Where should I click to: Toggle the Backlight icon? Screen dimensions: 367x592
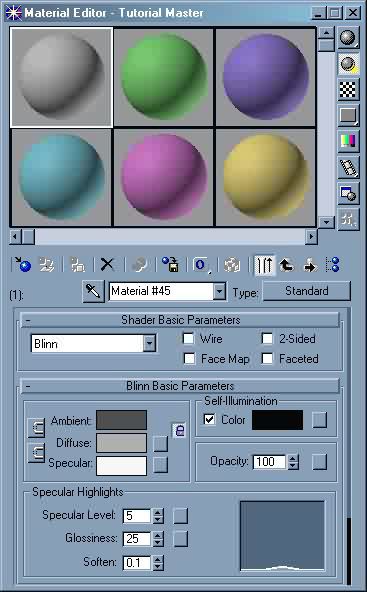[348, 64]
